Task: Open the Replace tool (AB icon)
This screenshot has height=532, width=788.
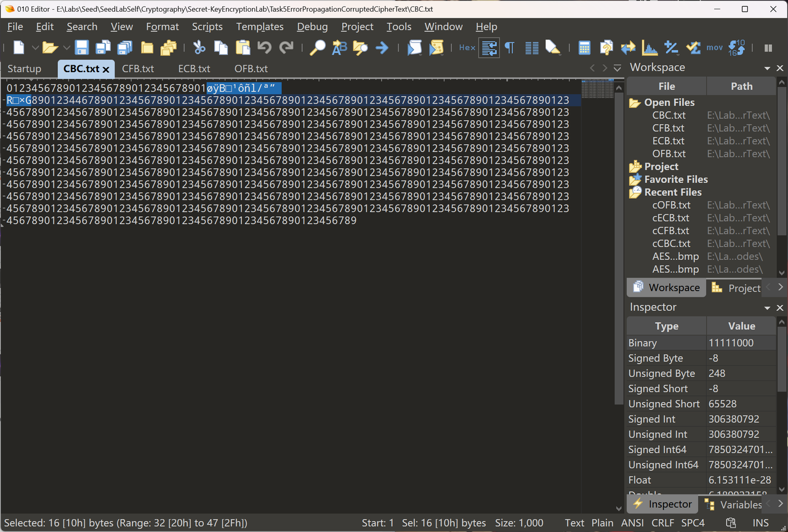Action: pyautogui.click(x=339, y=47)
